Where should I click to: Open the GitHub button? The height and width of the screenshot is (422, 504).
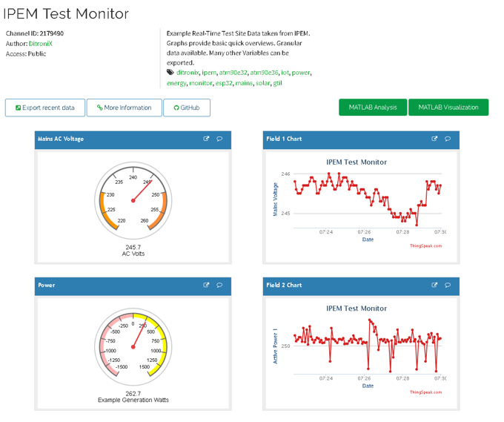187,108
